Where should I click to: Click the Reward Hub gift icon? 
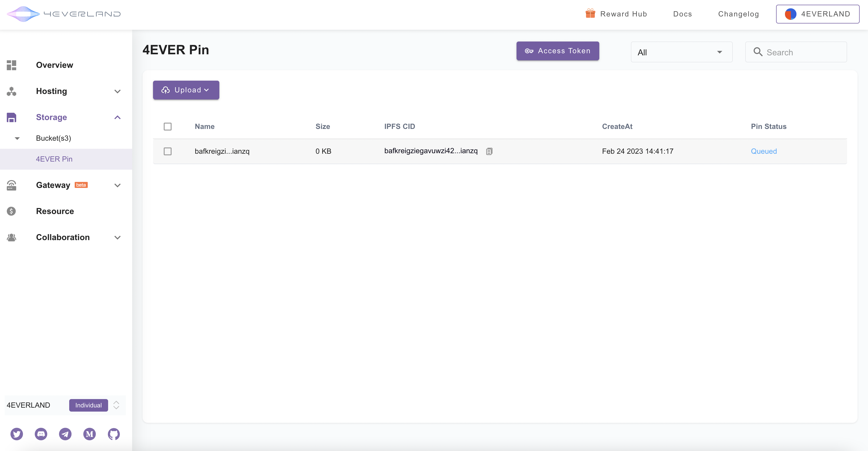click(x=590, y=14)
